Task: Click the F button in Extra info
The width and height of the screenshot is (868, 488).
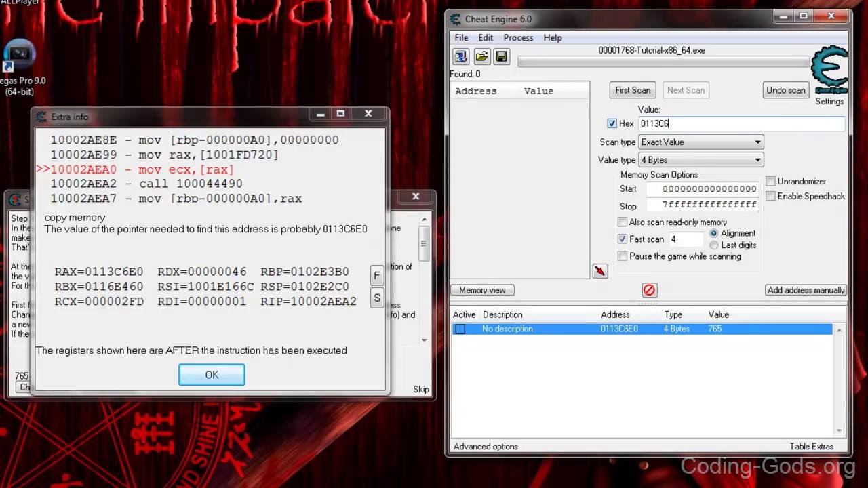Action: pyautogui.click(x=376, y=275)
